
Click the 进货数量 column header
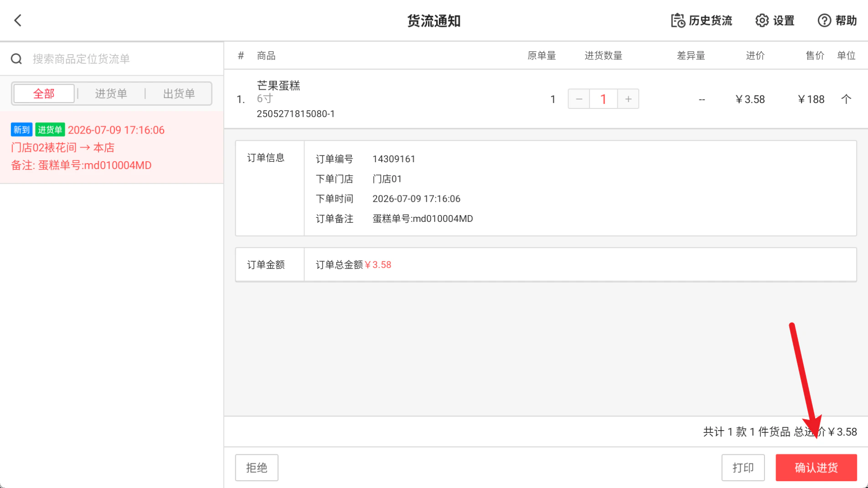[603, 56]
